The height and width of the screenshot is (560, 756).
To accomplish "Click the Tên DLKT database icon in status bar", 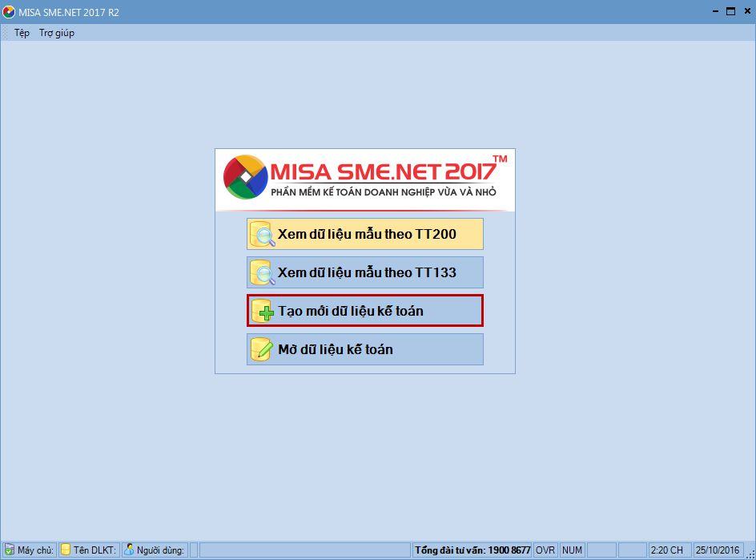I will click(66, 550).
